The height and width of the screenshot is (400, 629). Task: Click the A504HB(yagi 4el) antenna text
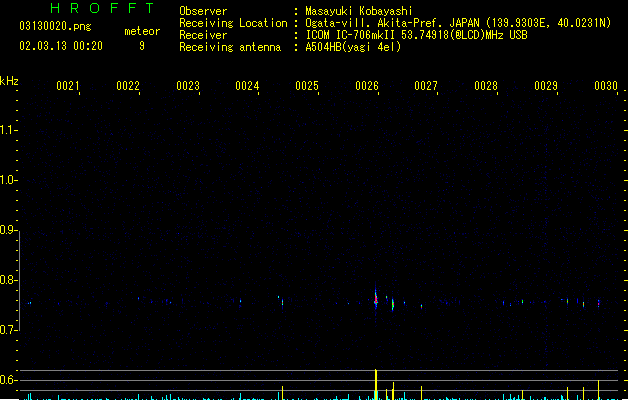point(353,47)
